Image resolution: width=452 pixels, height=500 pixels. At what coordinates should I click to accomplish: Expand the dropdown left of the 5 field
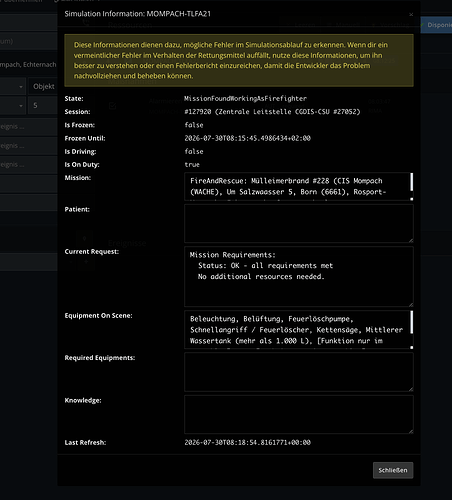[x=13, y=106]
